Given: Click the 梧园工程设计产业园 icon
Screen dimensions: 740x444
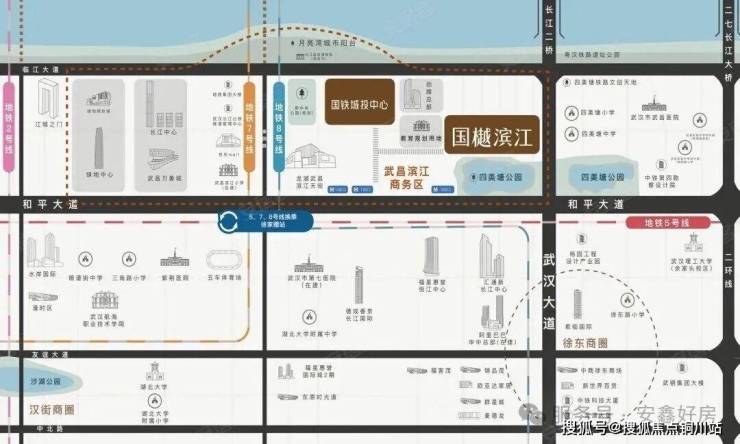Looking at the screenshot, I should [582, 239].
